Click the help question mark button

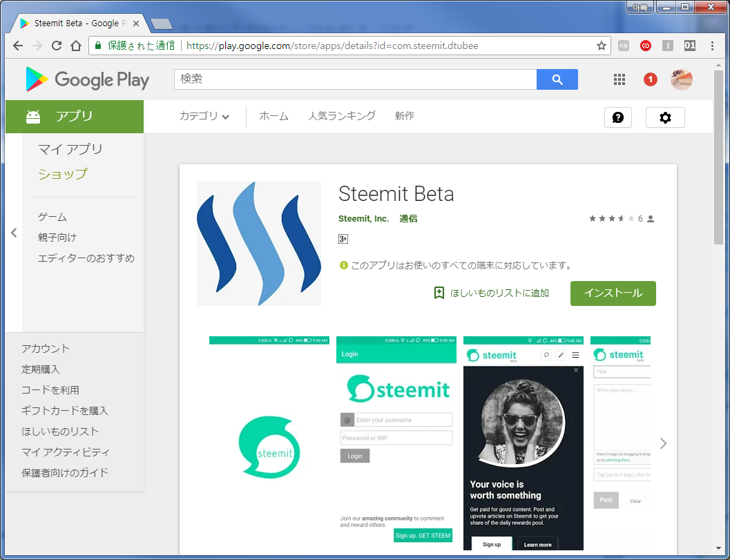coord(618,117)
